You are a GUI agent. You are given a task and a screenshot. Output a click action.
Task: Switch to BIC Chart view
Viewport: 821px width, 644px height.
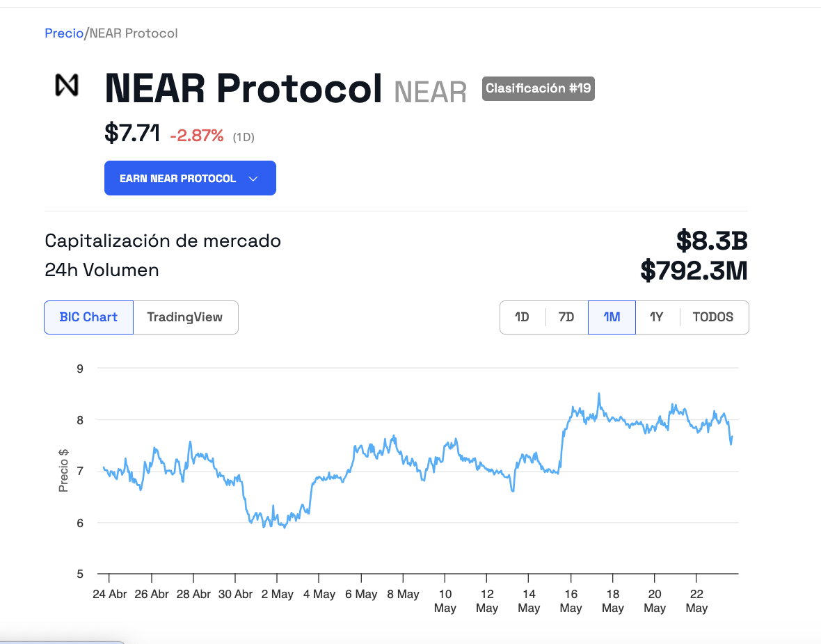pyautogui.click(x=88, y=317)
